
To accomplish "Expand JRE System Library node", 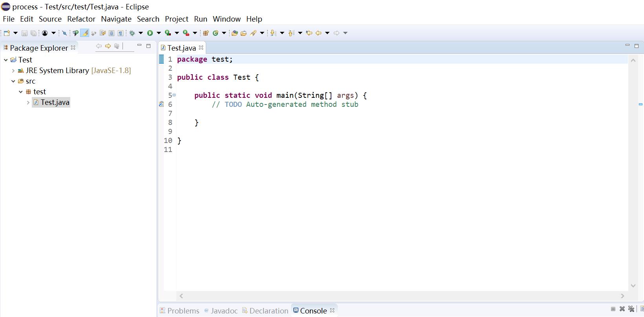I will [13, 71].
